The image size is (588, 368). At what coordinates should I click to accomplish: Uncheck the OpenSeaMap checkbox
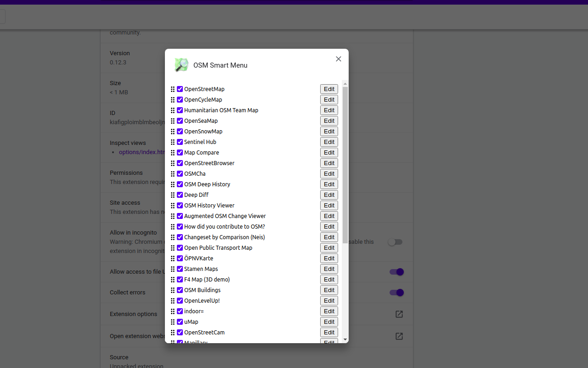[x=180, y=121]
